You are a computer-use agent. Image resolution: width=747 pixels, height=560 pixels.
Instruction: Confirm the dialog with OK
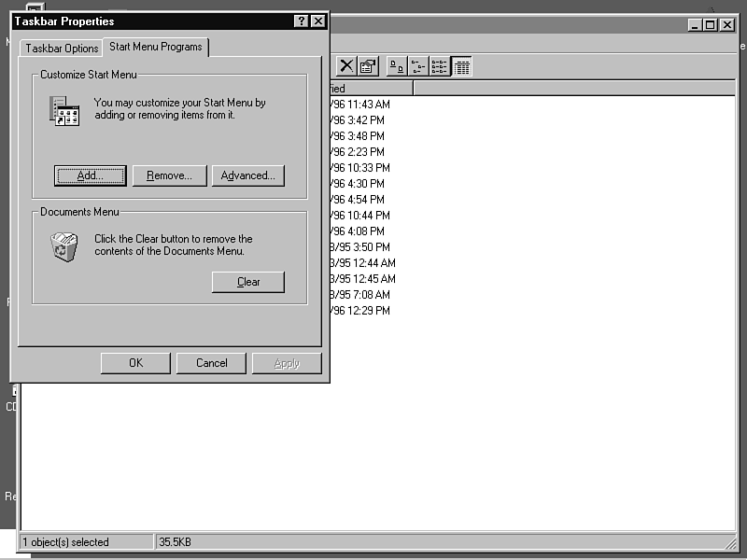135,363
